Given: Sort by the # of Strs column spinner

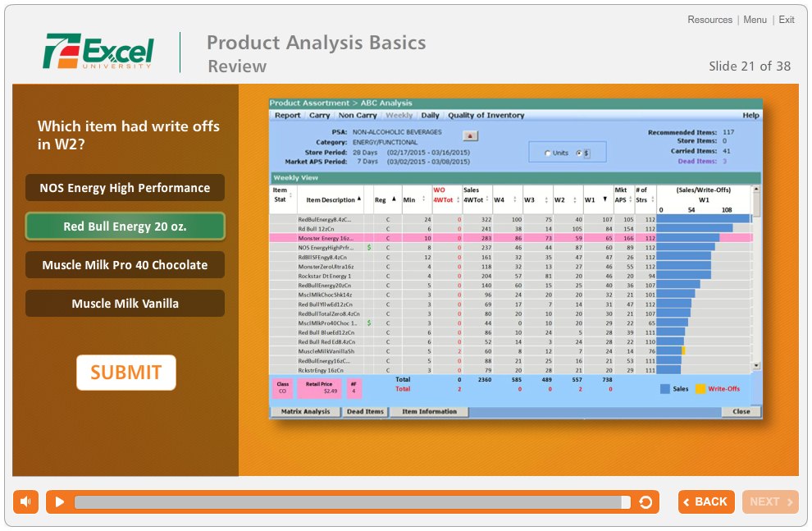Looking at the screenshot, I should [x=653, y=199].
